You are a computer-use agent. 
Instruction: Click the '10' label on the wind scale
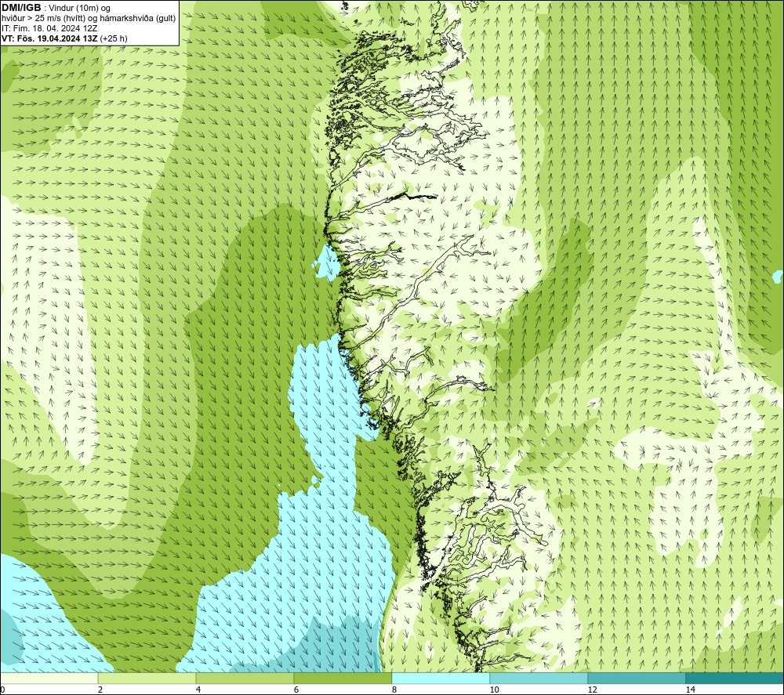(x=494, y=690)
